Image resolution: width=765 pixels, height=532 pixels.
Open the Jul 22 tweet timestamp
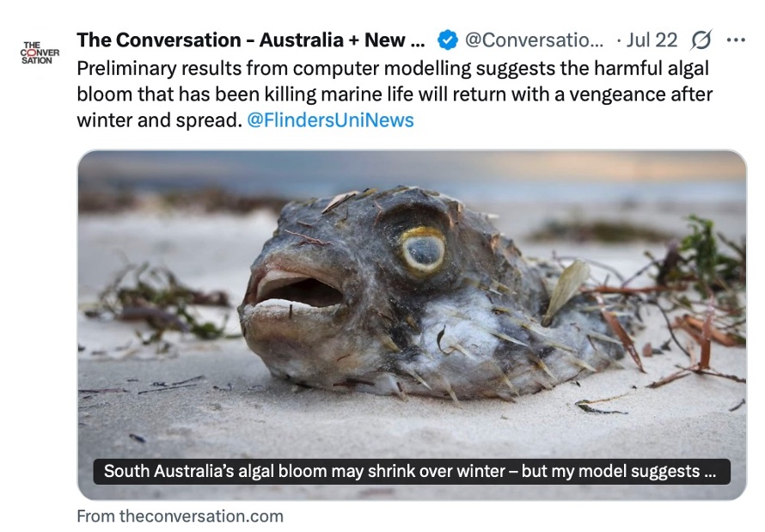click(652, 40)
